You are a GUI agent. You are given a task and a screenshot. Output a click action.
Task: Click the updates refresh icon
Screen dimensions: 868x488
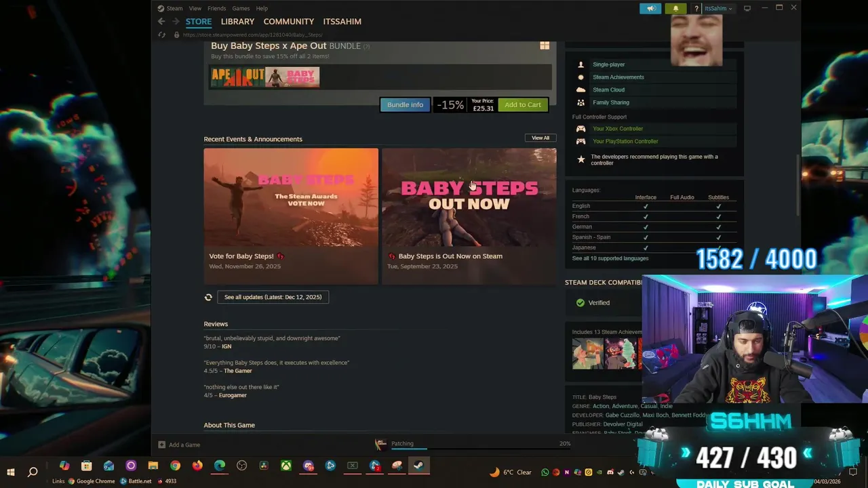(208, 297)
